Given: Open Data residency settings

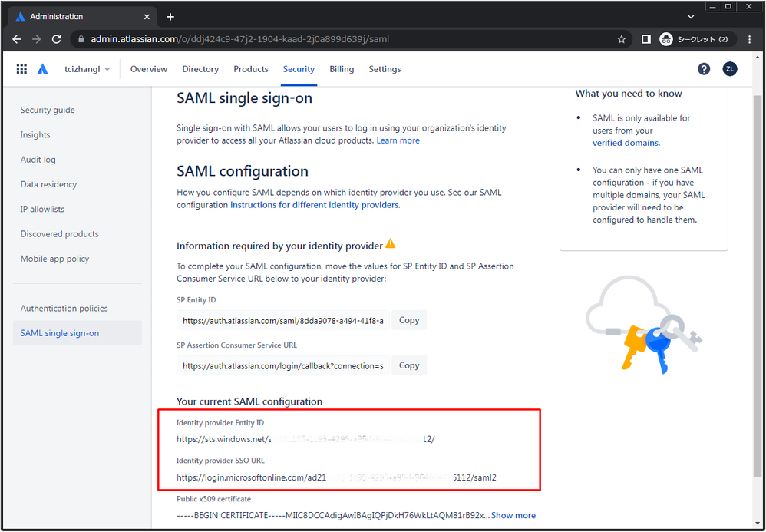Looking at the screenshot, I should 48,184.
